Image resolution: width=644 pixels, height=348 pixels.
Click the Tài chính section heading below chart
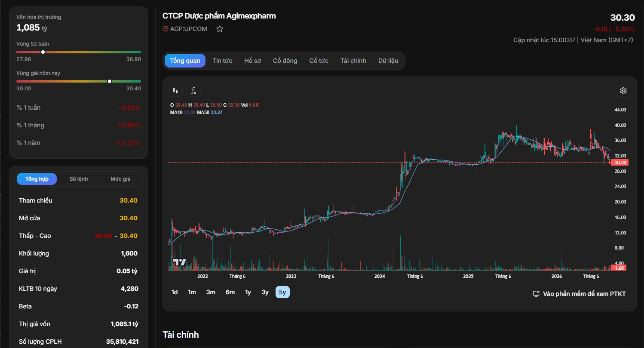click(181, 335)
